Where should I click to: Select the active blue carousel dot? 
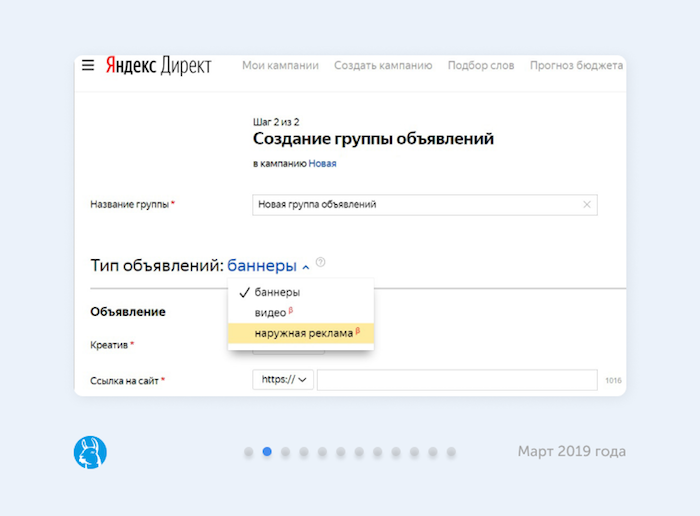pos(267,452)
